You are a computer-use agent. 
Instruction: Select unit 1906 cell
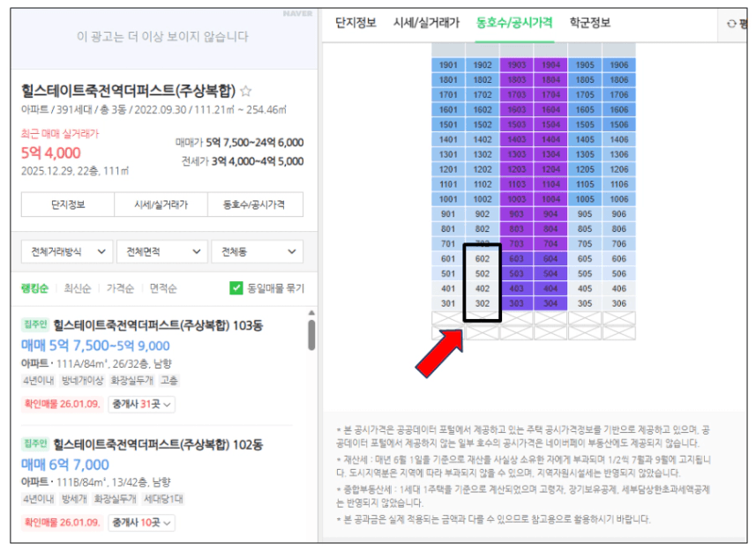point(619,65)
